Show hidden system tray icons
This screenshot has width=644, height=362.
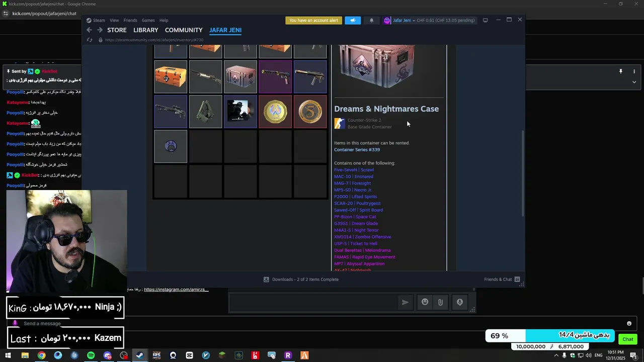[x=556, y=355]
